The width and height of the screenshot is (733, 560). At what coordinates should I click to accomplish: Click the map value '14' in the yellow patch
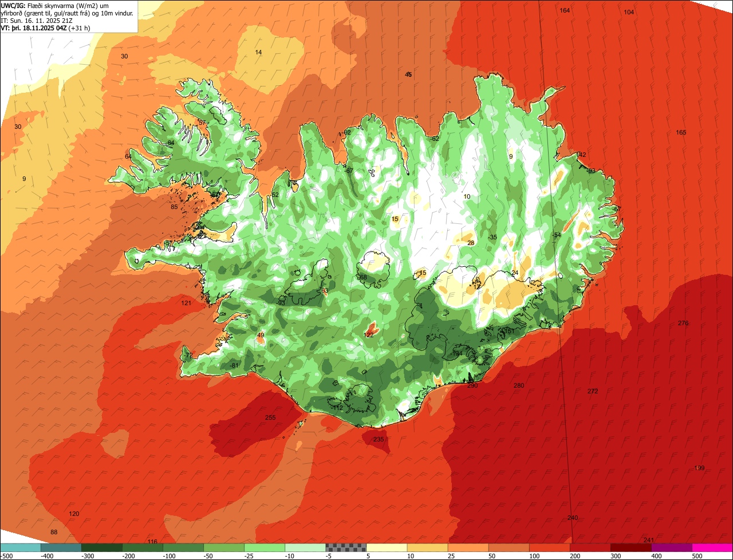pos(258,53)
